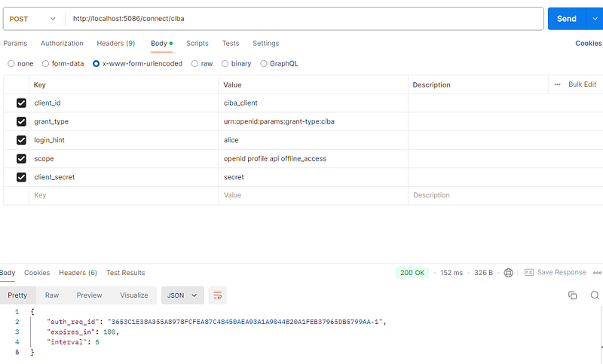Uncheck the grant_type parameter row
Screen dimensions: 603x364
tap(21, 121)
